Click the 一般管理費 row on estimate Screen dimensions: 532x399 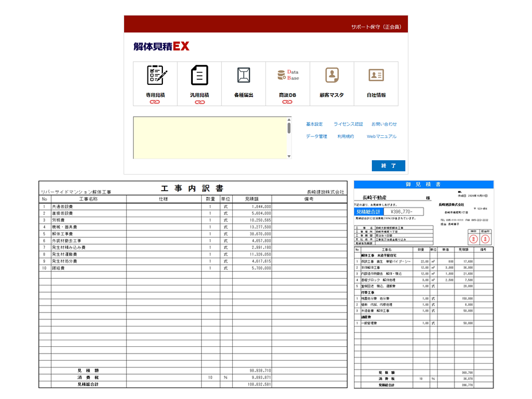coord(423,323)
